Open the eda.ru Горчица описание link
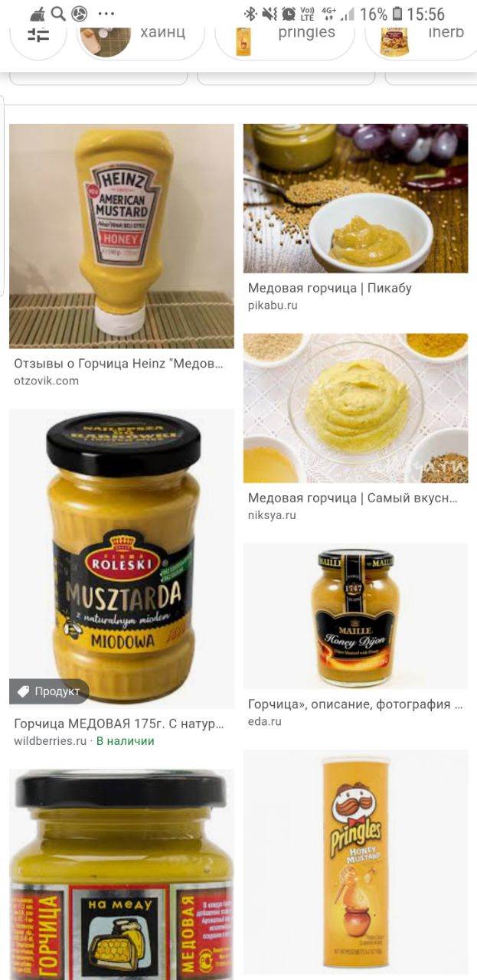This screenshot has width=477, height=980. pyautogui.click(x=355, y=712)
